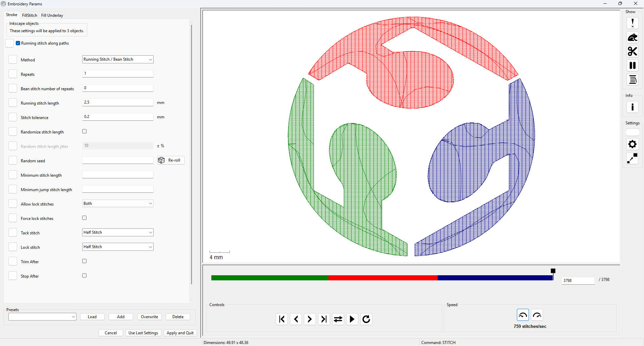Enable Randomize stitch length checkbox

pyautogui.click(x=85, y=131)
